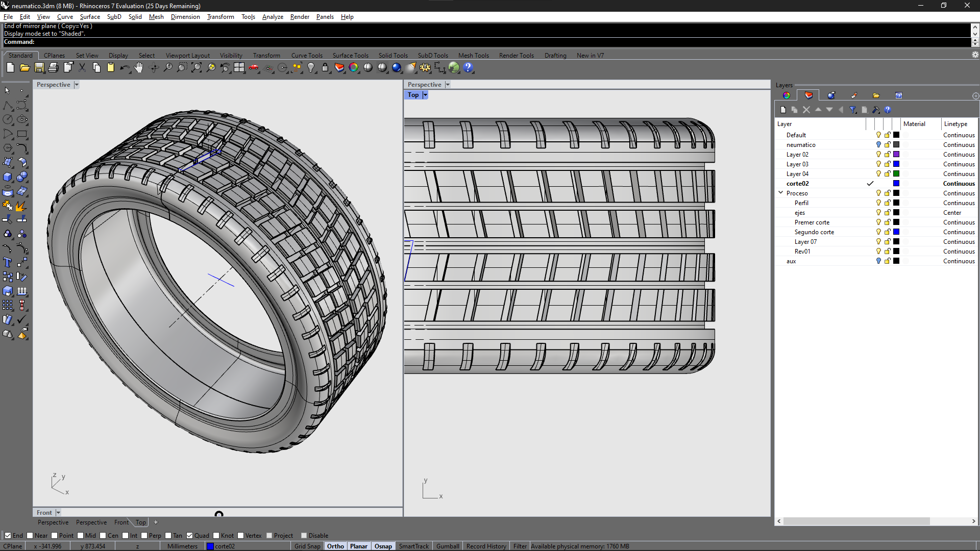Image resolution: width=980 pixels, height=551 pixels.
Task: Uncheck the Quad osnap checkbox
Action: [190, 536]
